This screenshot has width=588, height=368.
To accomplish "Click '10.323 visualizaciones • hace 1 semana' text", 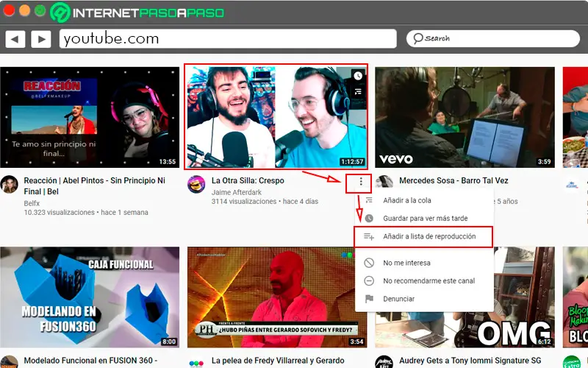I will [x=86, y=213].
